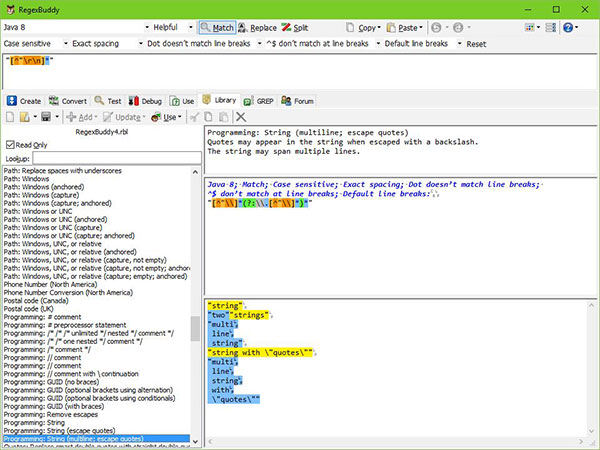Screen dimensions: 600x450
Task: Click the Copy icon in library toolbar
Action: coord(209,117)
